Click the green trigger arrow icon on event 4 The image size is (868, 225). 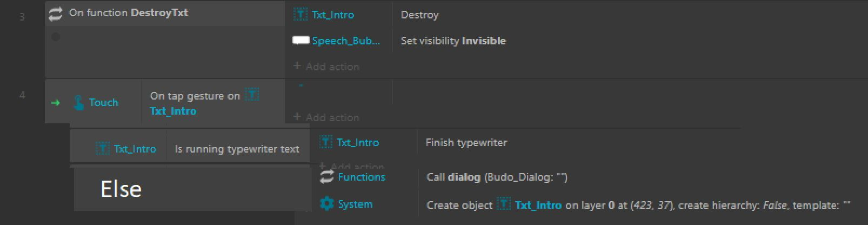56,102
